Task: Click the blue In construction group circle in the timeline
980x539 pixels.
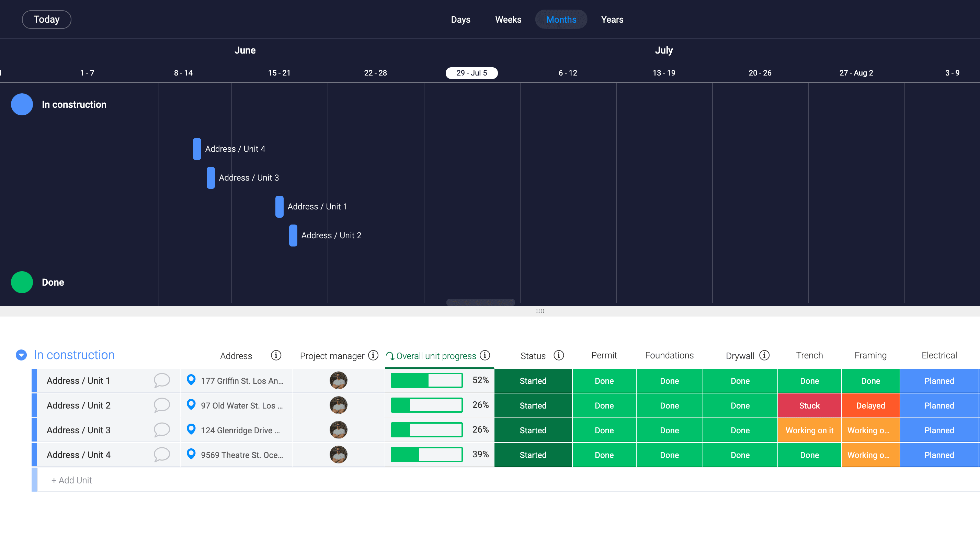Action: tap(22, 104)
